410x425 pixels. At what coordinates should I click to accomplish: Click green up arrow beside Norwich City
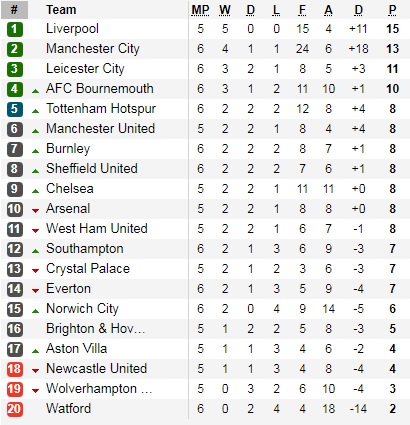click(35, 311)
